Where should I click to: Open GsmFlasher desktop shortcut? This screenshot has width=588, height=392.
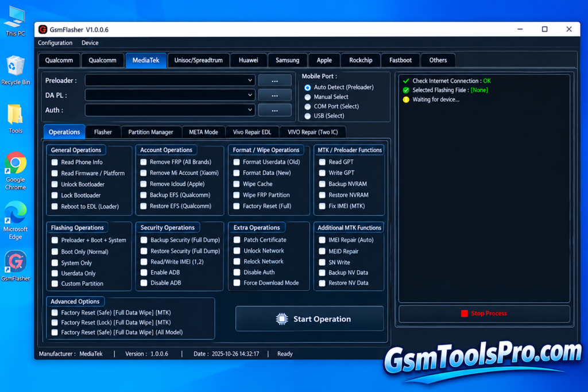(16, 266)
